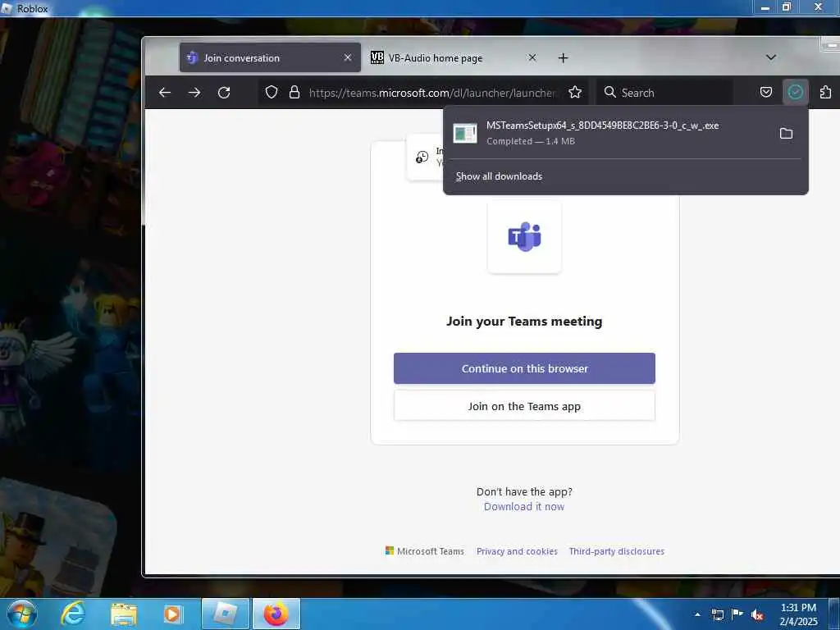Open tracking protection shield icon
This screenshot has height=630, width=840.
click(x=272, y=93)
